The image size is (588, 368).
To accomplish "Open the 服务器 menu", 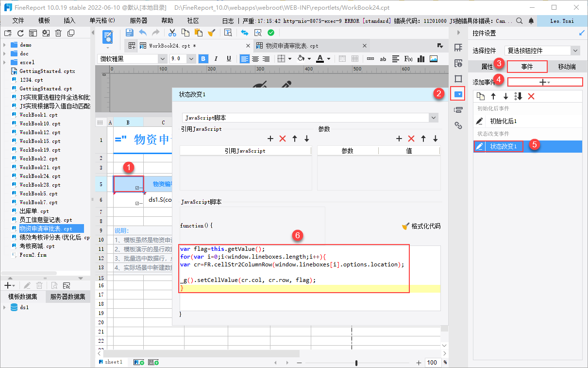I will [138, 20].
